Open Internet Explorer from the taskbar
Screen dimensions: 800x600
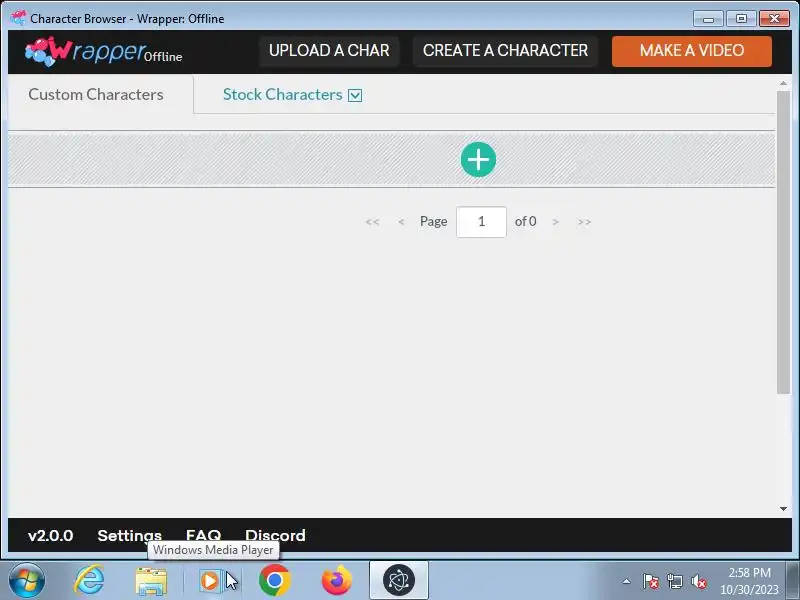coord(89,580)
